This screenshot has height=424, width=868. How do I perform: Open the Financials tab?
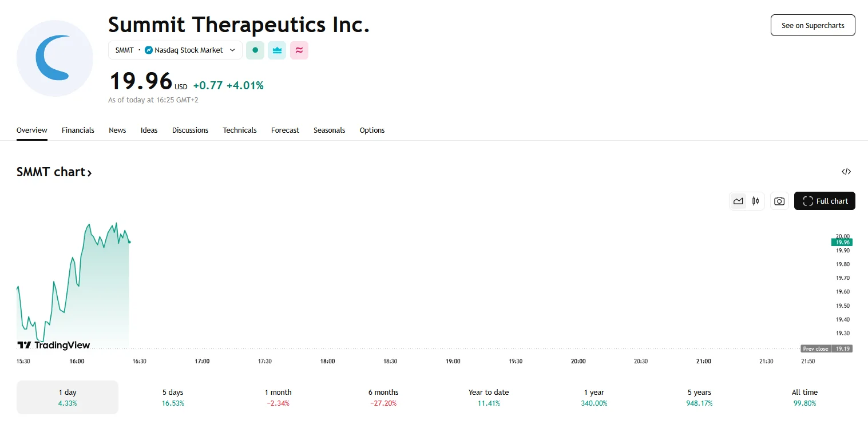(x=78, y=130)
